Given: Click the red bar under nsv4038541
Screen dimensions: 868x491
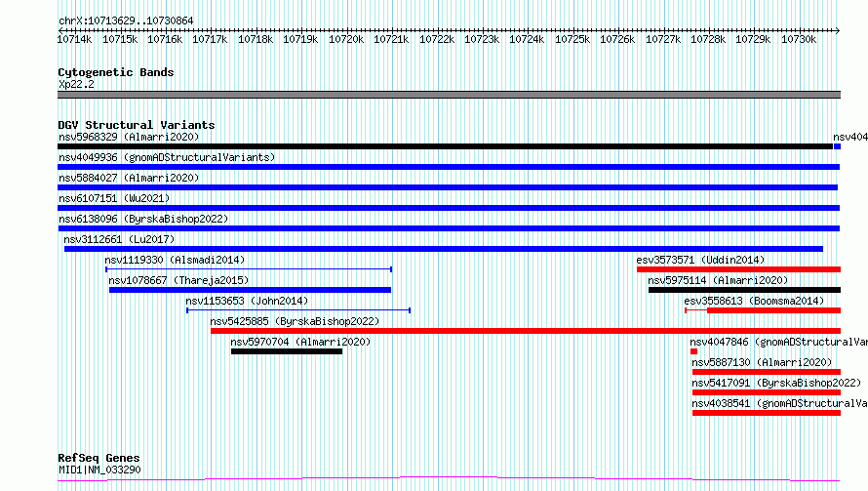Looking at the screenshot, I should (x=767, y=413).
